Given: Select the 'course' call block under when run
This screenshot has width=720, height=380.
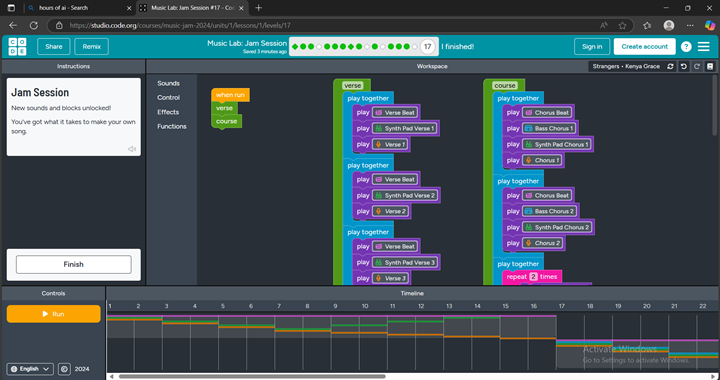Looking at the screenshot, I should (226, 122).
